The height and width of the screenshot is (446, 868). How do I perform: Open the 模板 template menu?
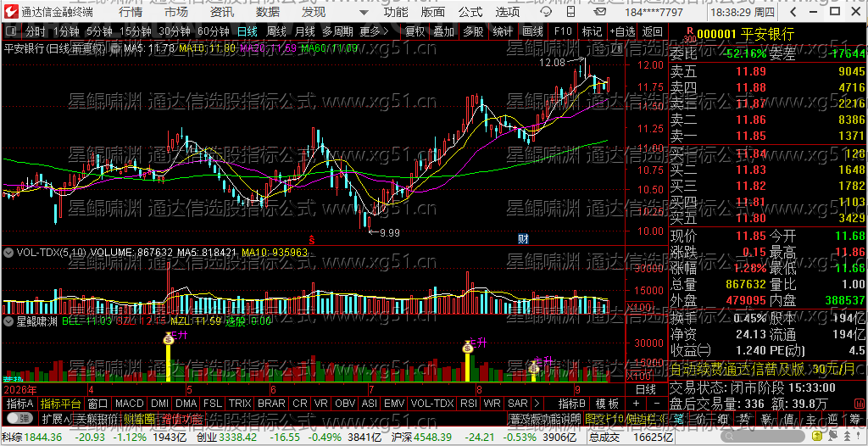tap(607, 404)
